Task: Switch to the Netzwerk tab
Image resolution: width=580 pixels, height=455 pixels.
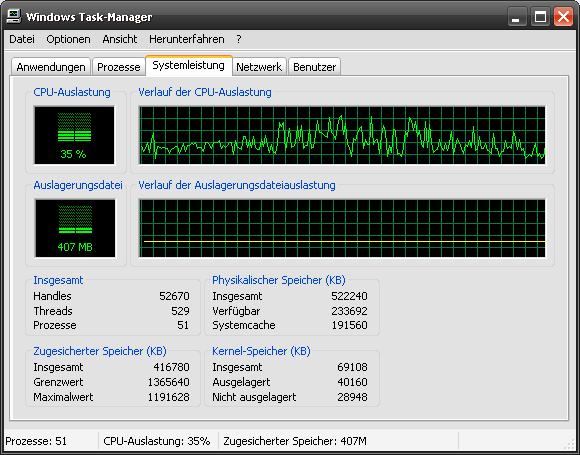Action: tap(259, 67)
